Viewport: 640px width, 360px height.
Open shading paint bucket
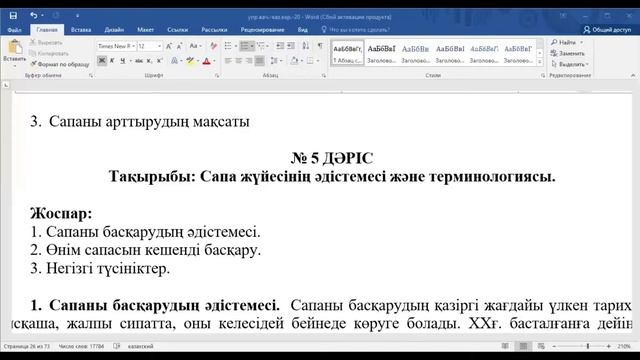(x=294, y=61)
